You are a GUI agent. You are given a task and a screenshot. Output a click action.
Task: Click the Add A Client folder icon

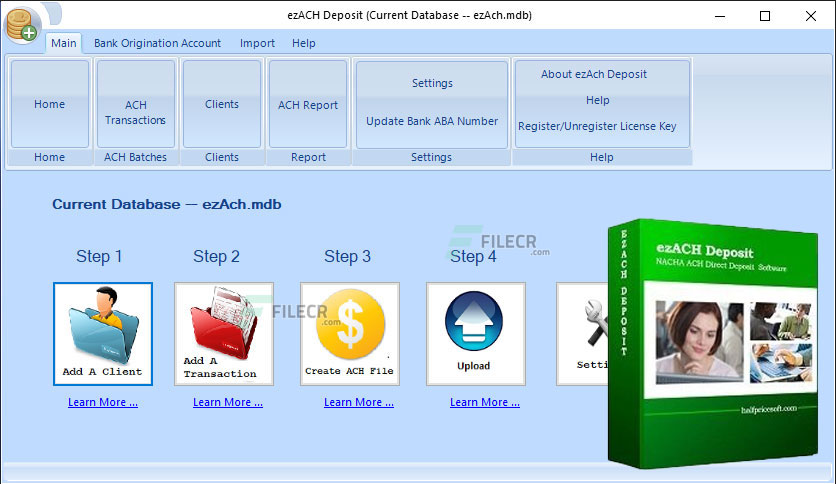[103, 334]
